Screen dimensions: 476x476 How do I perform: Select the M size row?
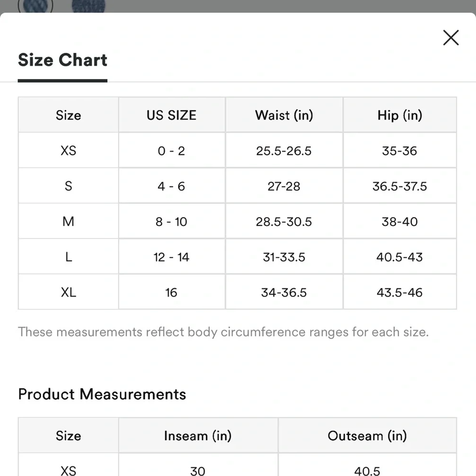[x=68, y=221]
